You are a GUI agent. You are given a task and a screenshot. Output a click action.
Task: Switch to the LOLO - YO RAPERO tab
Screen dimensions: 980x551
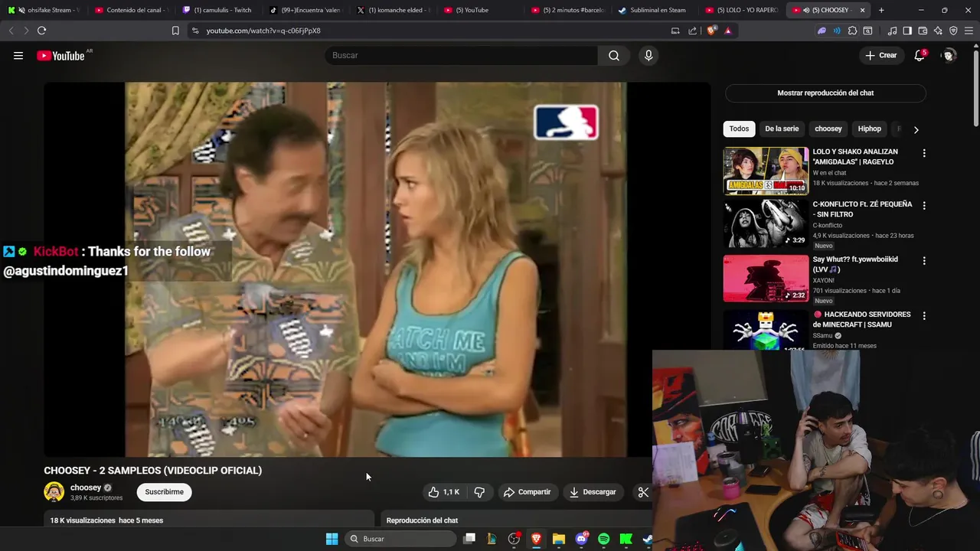(743, 10)
